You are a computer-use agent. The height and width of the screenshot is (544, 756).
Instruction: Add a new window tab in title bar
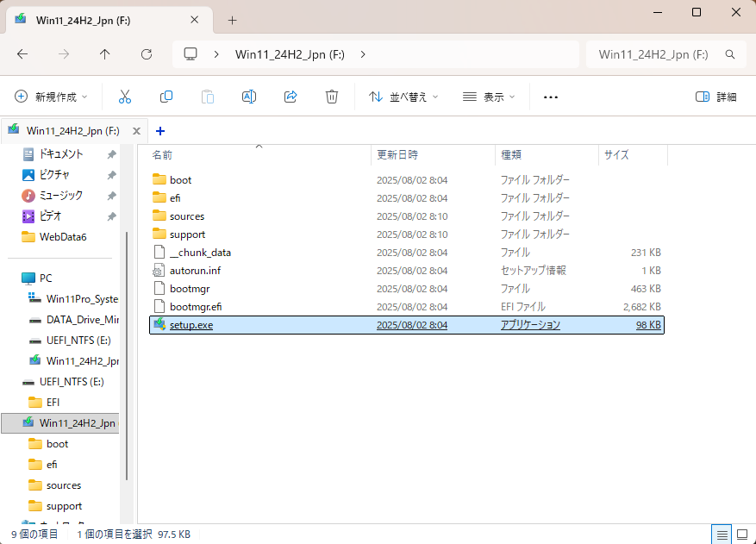[233, 20]
